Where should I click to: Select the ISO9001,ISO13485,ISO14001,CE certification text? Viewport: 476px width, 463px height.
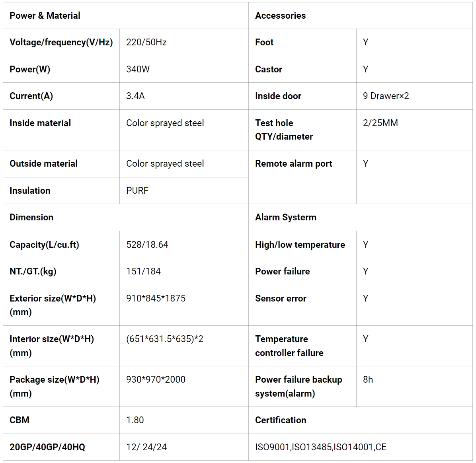(x=321, y=447)
